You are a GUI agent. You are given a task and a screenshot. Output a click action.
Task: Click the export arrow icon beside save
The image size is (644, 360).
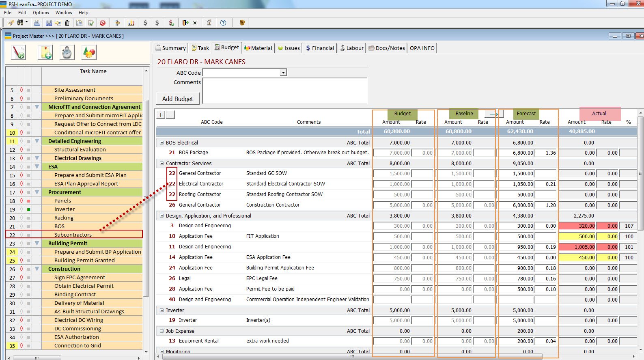pyautogui.click(x=58, y=23)
